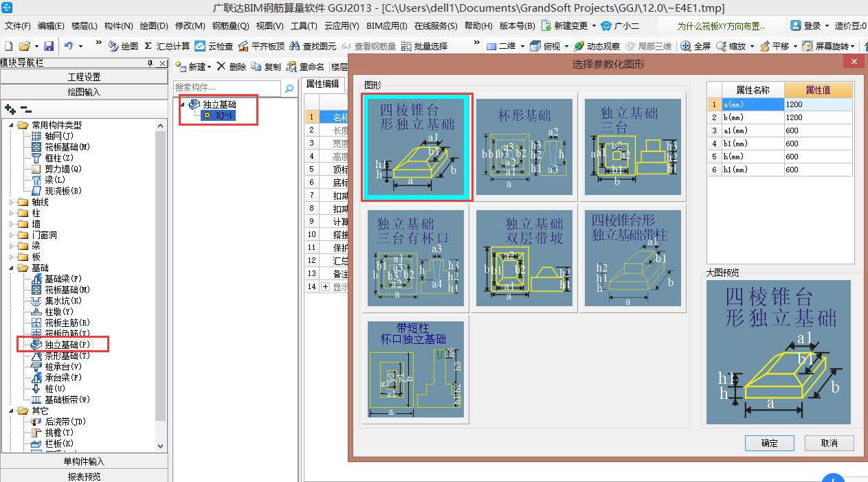
Task: Collapse the 基础 folder in tree
Action: point(11,268)
